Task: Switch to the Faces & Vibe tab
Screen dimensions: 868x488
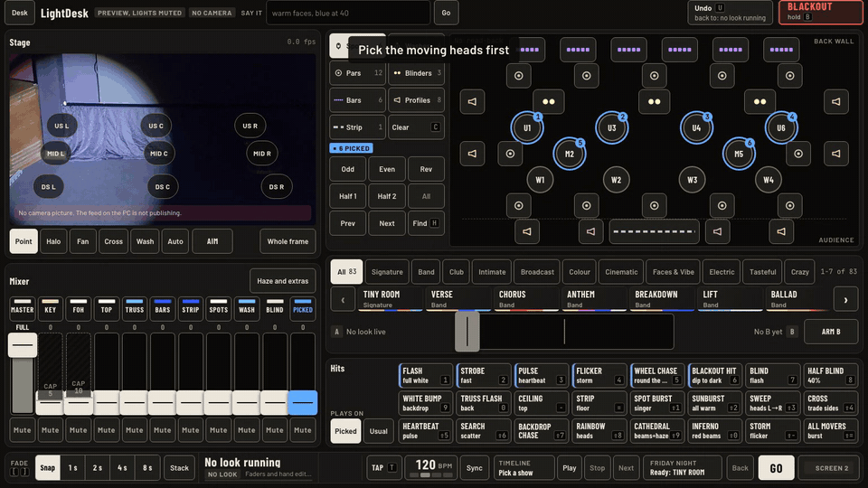Action: [673, 272]
